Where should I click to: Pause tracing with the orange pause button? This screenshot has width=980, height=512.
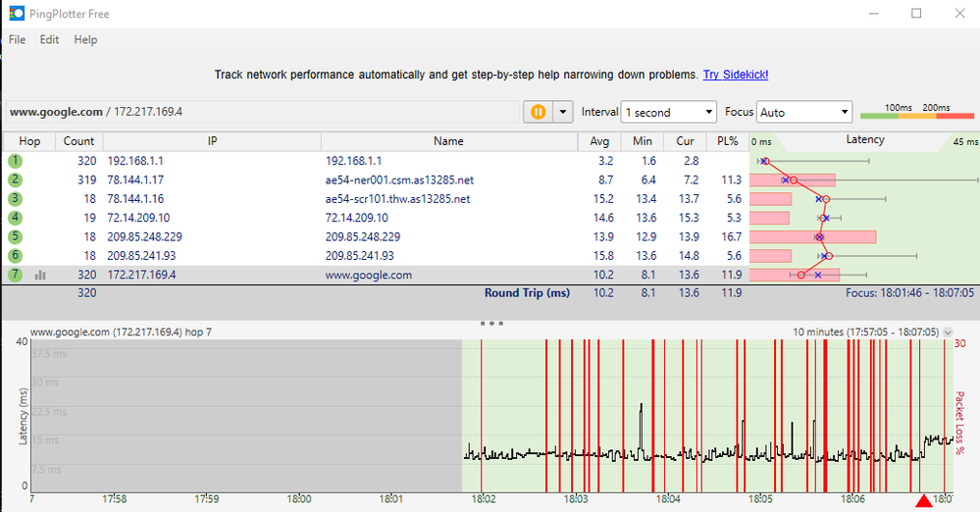pyautogui.click(x=539, y=112)
